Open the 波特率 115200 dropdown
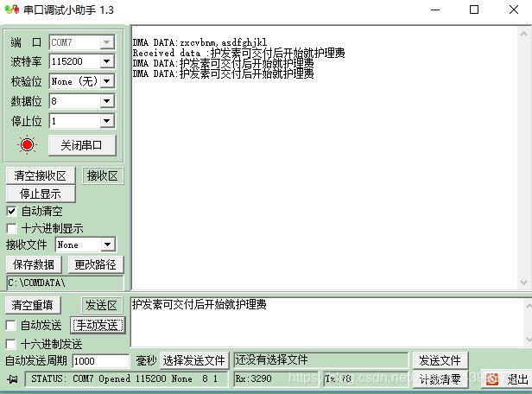This screenshot has width=532, height=394. (106, 61)
